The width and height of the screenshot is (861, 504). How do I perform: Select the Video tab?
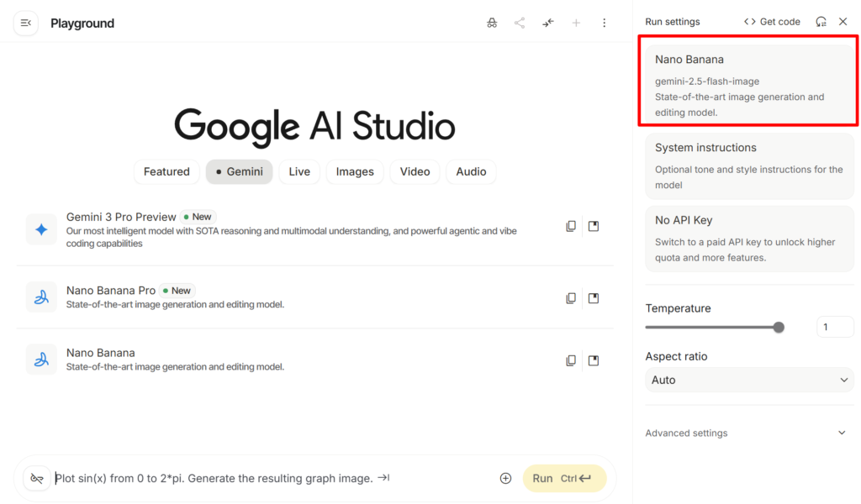[x=415, y=171]
